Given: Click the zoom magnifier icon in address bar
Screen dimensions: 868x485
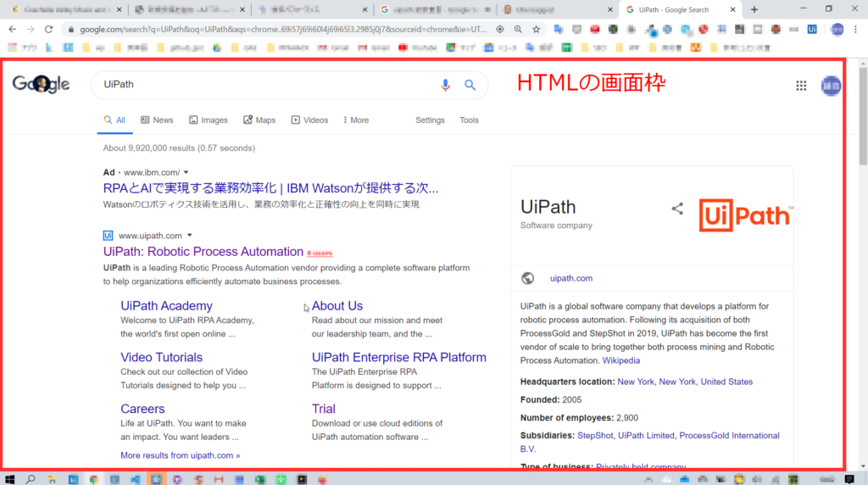Looking at the screenshot, I should [x=518, y=30].
